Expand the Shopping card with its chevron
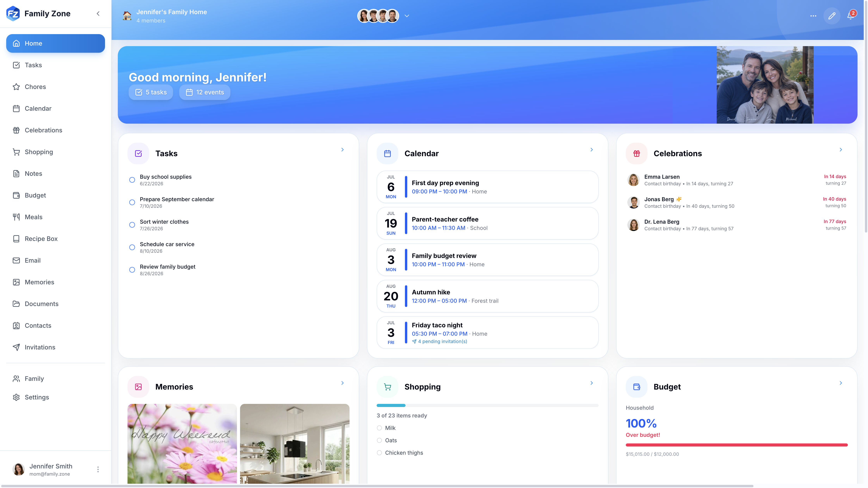The width and height of the screenshot is (868, 488). pyautogui.click(x=591, y=383)
